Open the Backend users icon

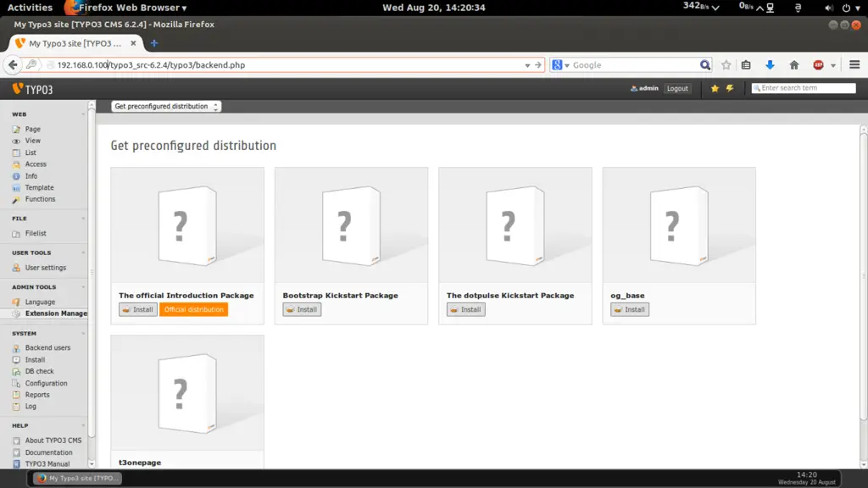click(17, 348)
